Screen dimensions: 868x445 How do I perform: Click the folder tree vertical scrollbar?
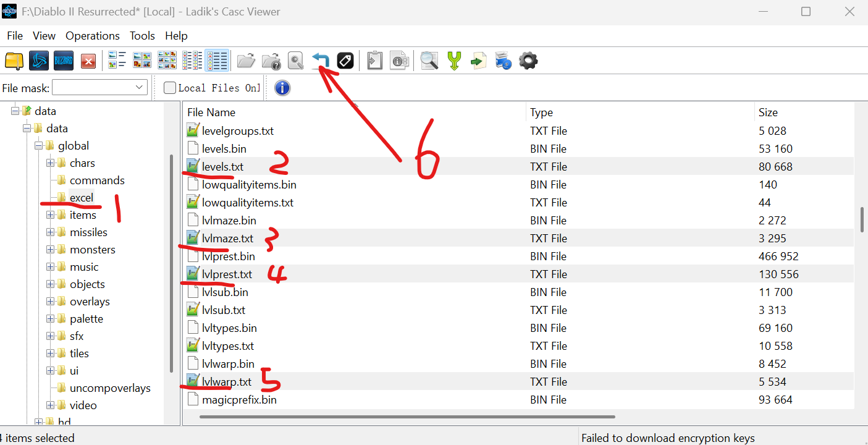coord(171,263)
